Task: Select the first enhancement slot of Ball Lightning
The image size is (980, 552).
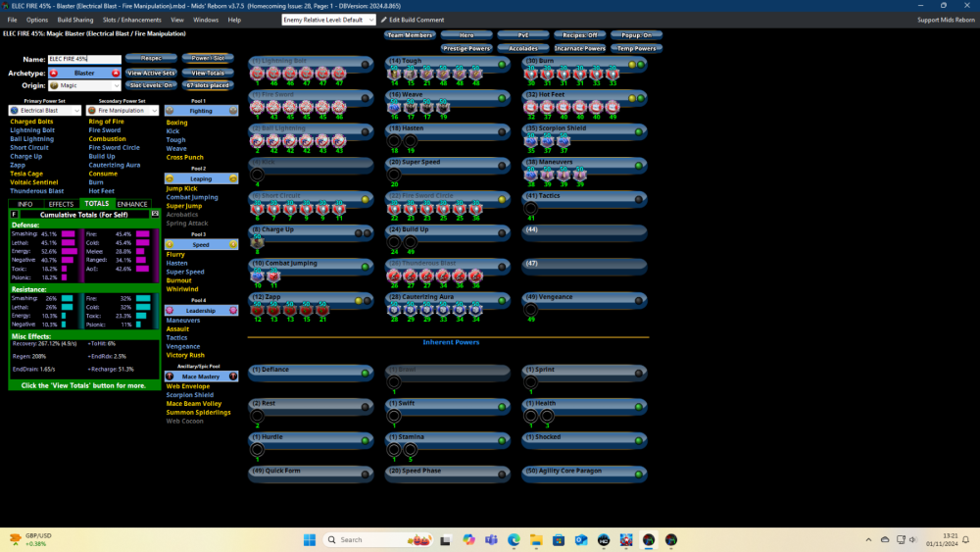Action: (257, 141)
